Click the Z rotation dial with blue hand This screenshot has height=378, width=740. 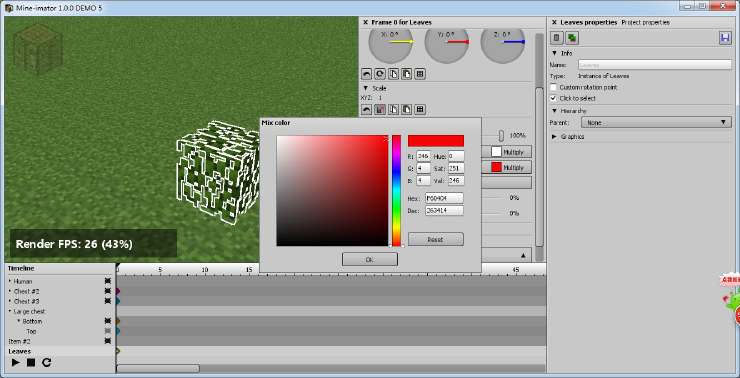tap(503, 43)
